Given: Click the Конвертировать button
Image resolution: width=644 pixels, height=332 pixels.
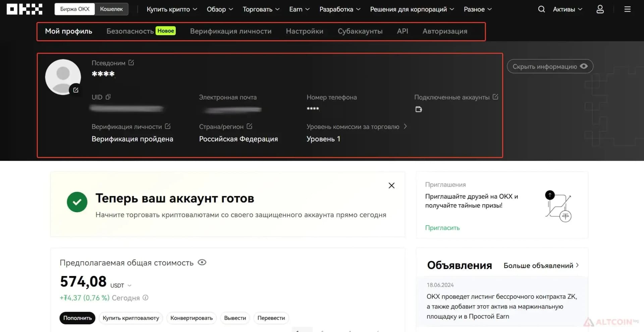Looking at the screenshot, I should (192, 318).
